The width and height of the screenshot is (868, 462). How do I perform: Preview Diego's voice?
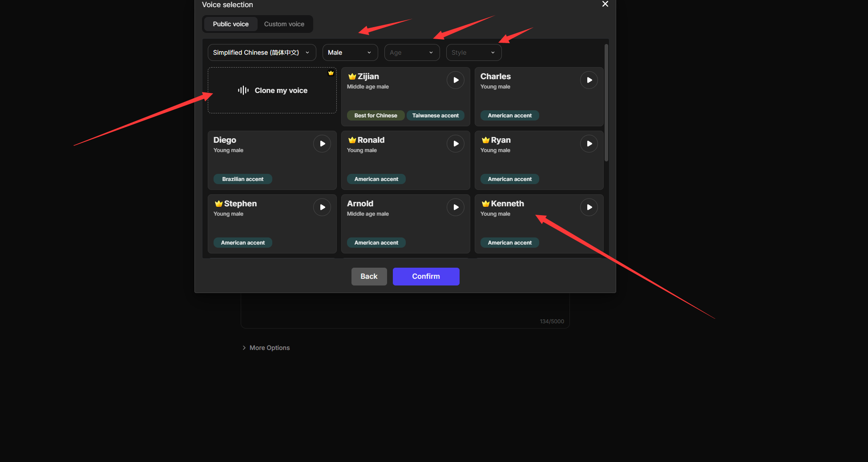pyautogui.click(x=322, y=144)
